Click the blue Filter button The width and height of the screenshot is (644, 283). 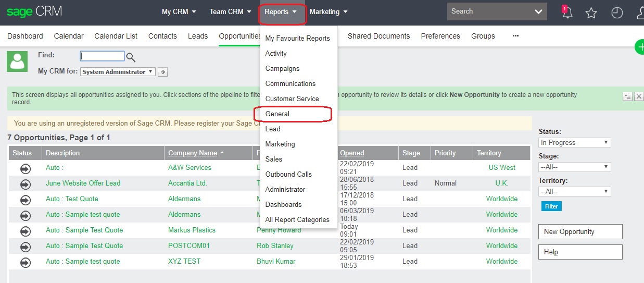point(551,206)
